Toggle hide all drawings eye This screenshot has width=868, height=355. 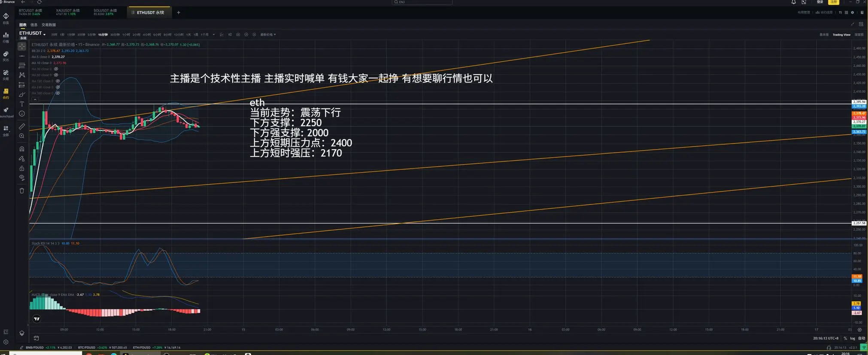point(22,177)
